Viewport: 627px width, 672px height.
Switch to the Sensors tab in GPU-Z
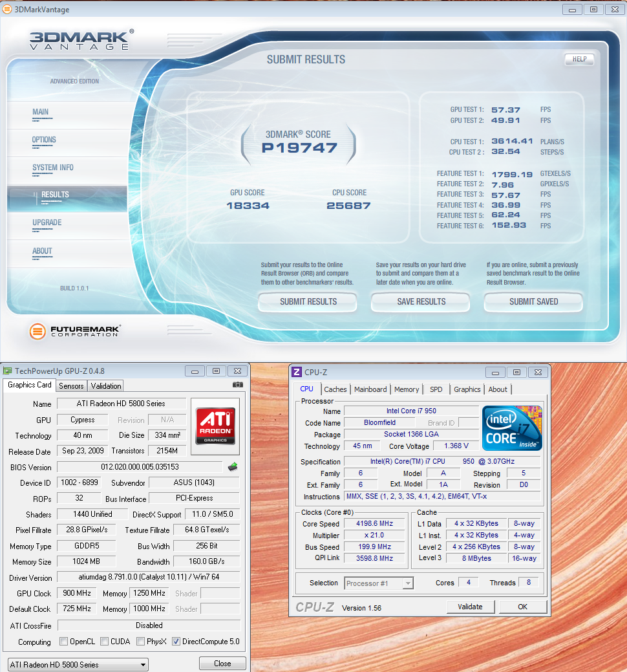(x=71, y=385)
